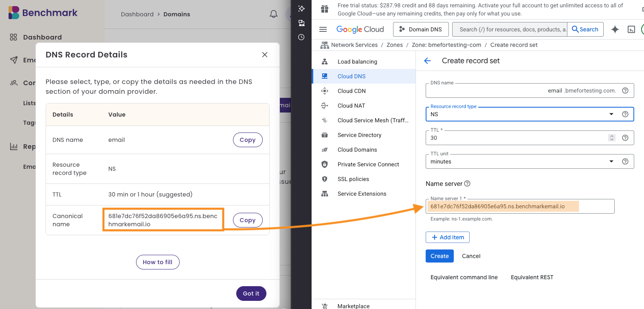Copy the DNS name value

(248, 140)
